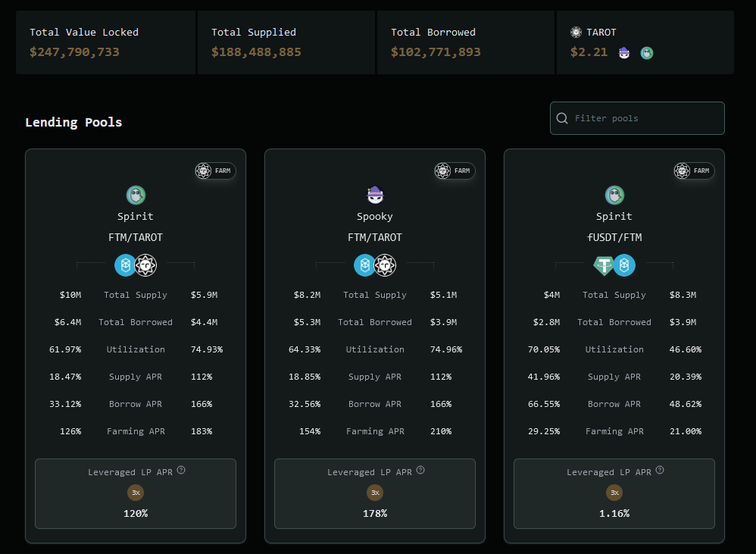The height and width of the screenshot is (554, 756).
Task: Click FTM token icon in fUSDT/FTM card
Action: click(x=624, y=265)
